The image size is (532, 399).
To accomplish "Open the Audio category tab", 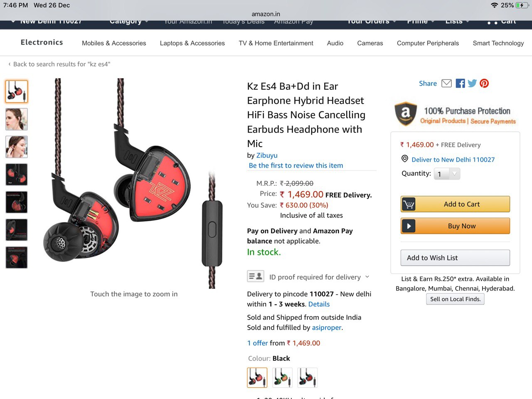I will (335, 43).
